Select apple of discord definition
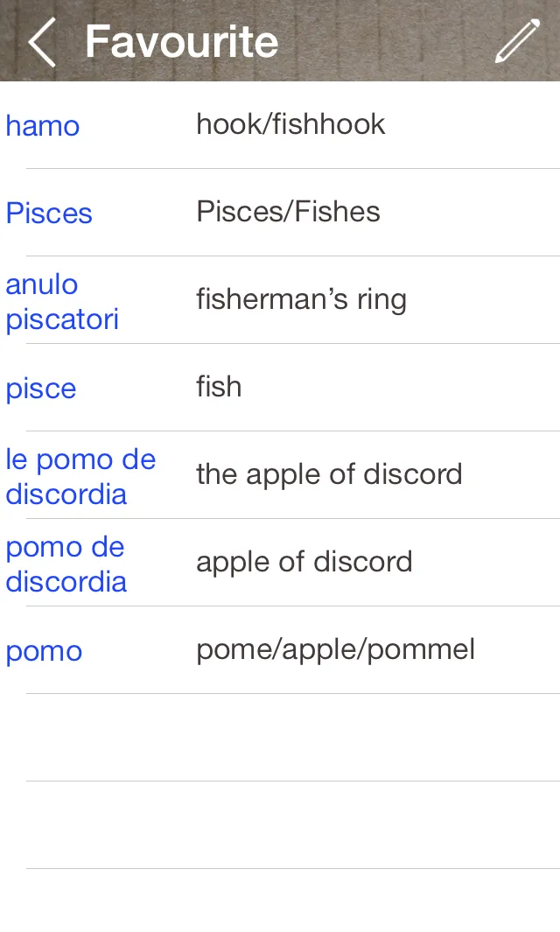The height and width of the screenshot is (932, 560). point(304,562)
